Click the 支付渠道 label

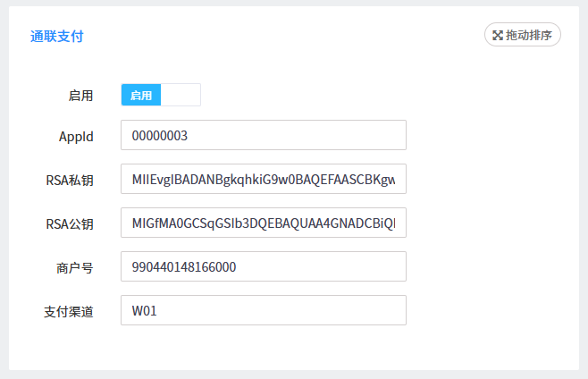[69, 311]
